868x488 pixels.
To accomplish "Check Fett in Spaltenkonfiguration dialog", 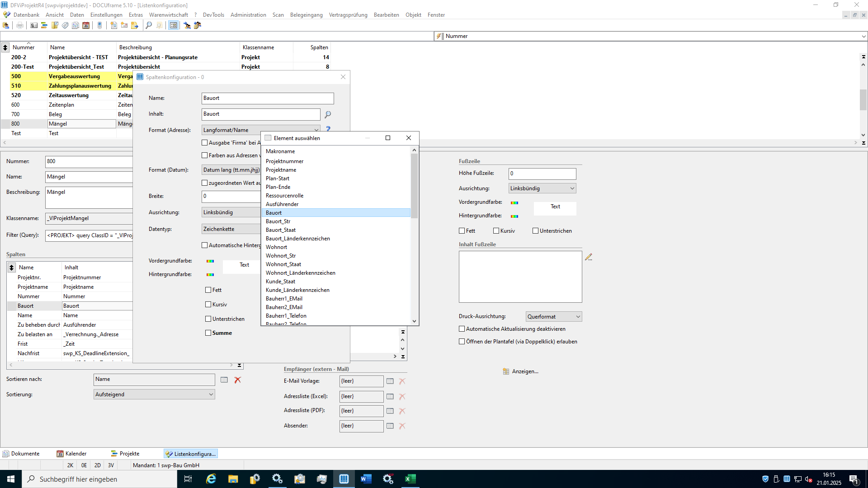I will (x=208, y=290).
